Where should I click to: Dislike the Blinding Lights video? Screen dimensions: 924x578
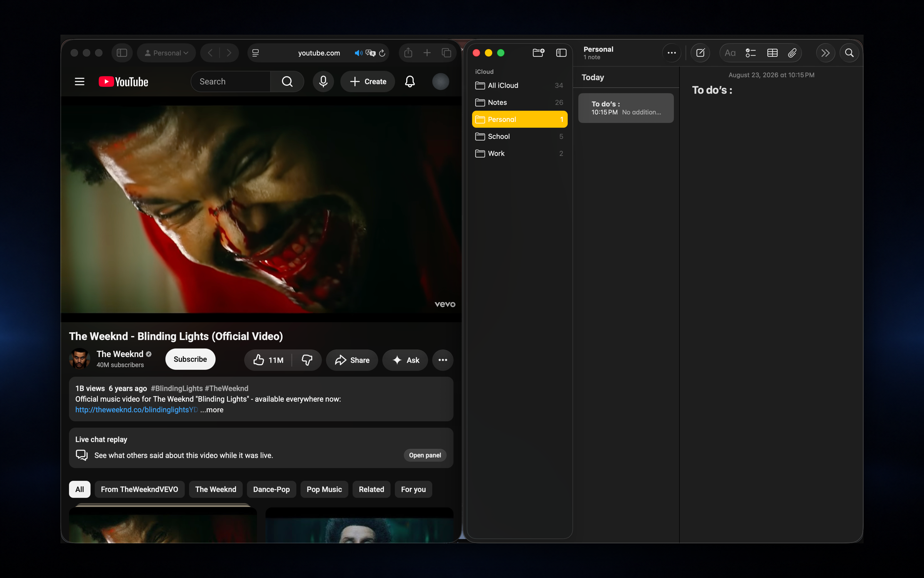(x=307, y=360)
